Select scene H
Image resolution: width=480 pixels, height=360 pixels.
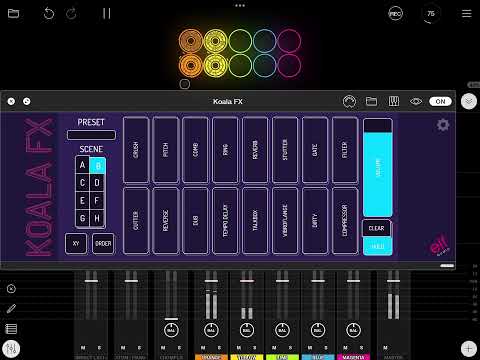97,219
